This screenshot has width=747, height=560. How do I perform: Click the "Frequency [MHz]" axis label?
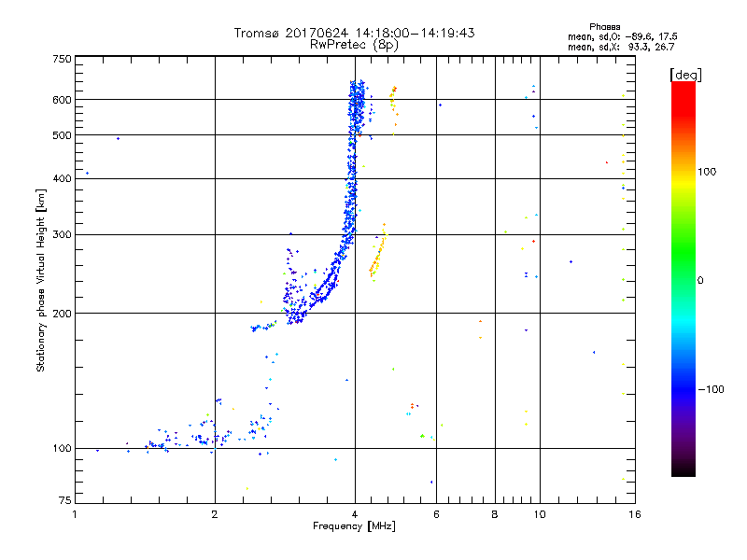click(x=354, y=526)
